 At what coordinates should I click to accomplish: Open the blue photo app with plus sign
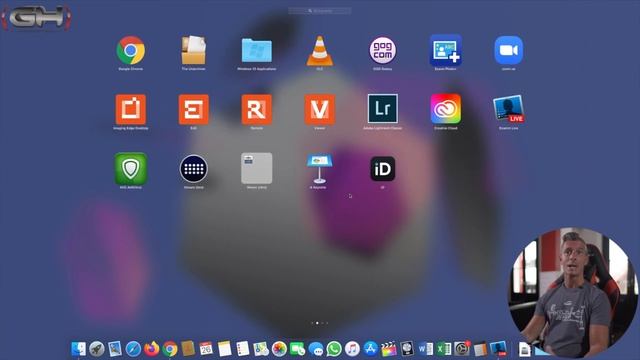click(445, 51)
